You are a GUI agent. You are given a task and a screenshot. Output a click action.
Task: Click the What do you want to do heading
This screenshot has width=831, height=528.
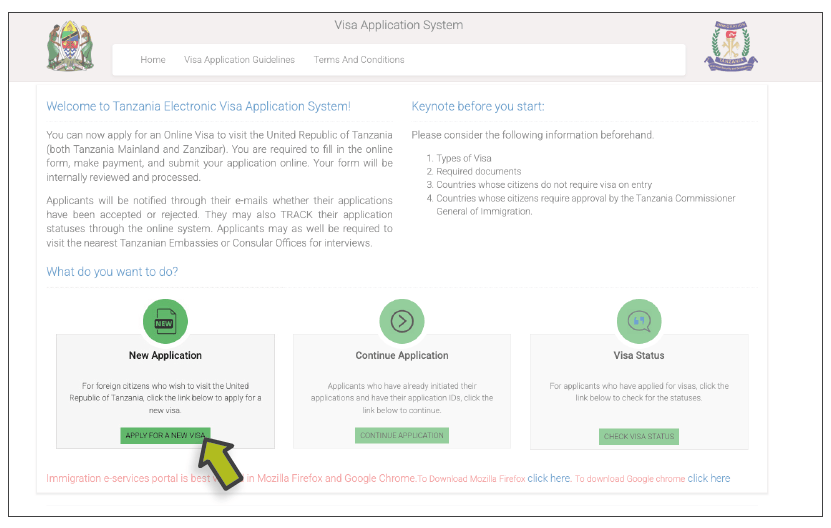[112, 271]
